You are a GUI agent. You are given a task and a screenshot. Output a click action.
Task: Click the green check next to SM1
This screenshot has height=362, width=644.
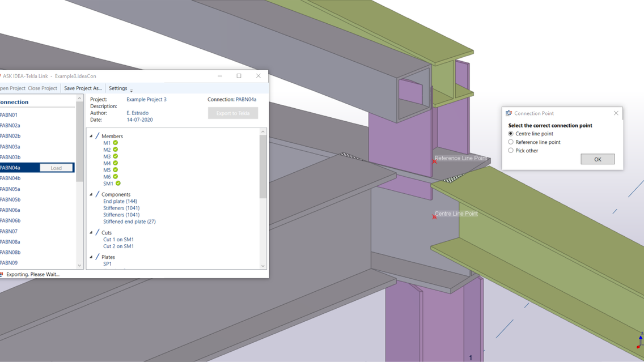118,184
